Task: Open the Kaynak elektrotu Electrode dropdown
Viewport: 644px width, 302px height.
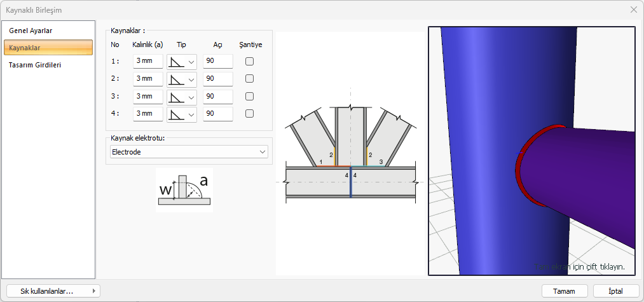Action: coord(188,152)
